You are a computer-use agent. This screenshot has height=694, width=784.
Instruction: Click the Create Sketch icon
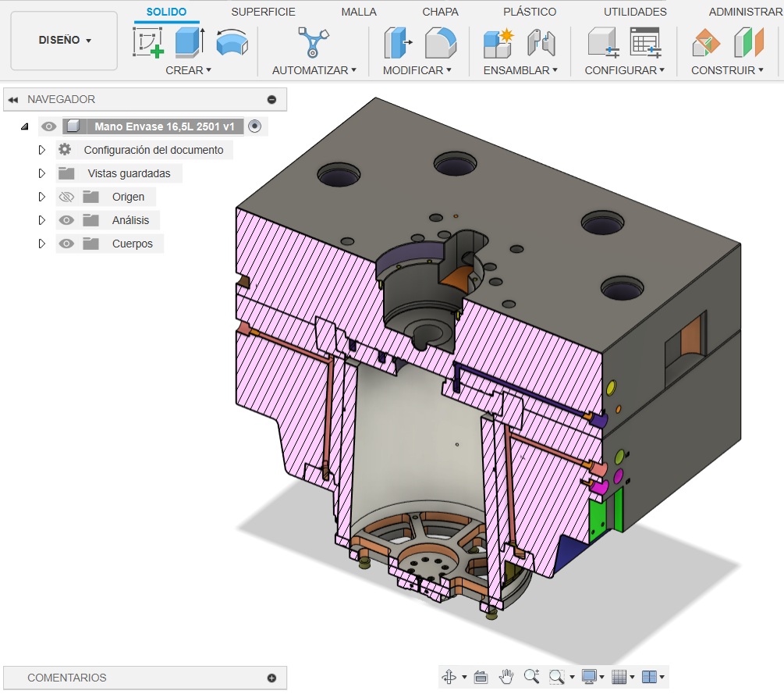coord(148,42)
